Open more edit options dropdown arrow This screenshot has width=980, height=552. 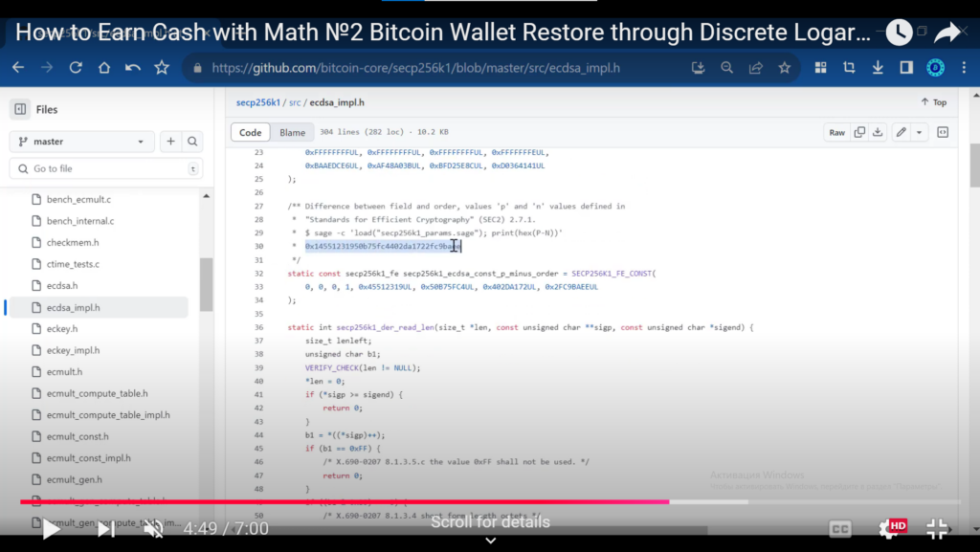pos(920,132)
